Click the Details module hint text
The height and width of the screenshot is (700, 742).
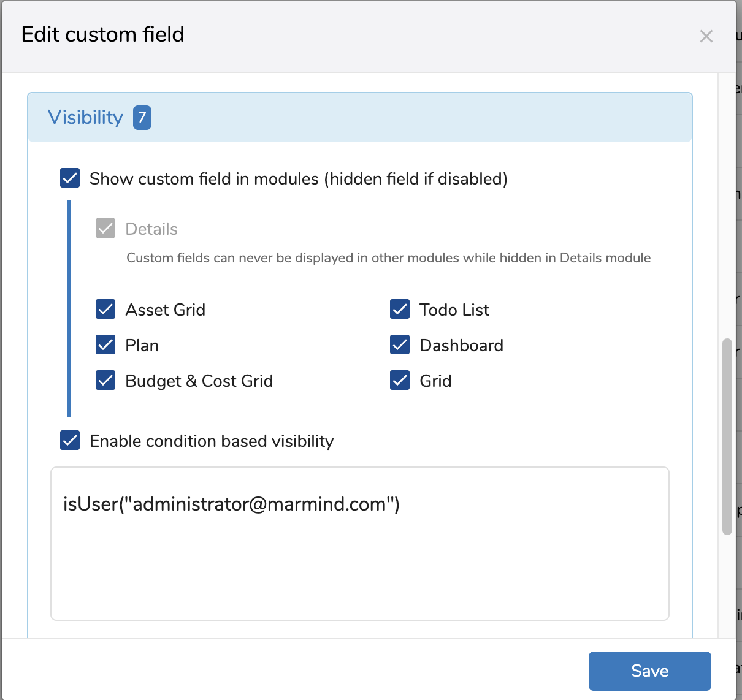pyautogui.click(x=388, y=258)
